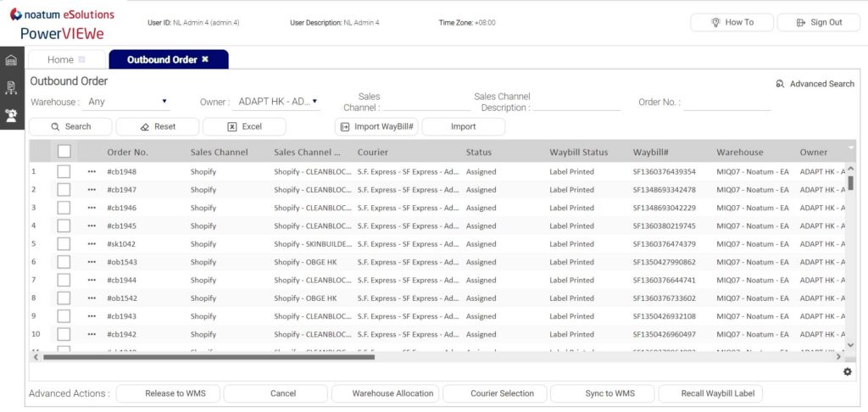Click the Recall Waybill Label button

pos(710,393)
